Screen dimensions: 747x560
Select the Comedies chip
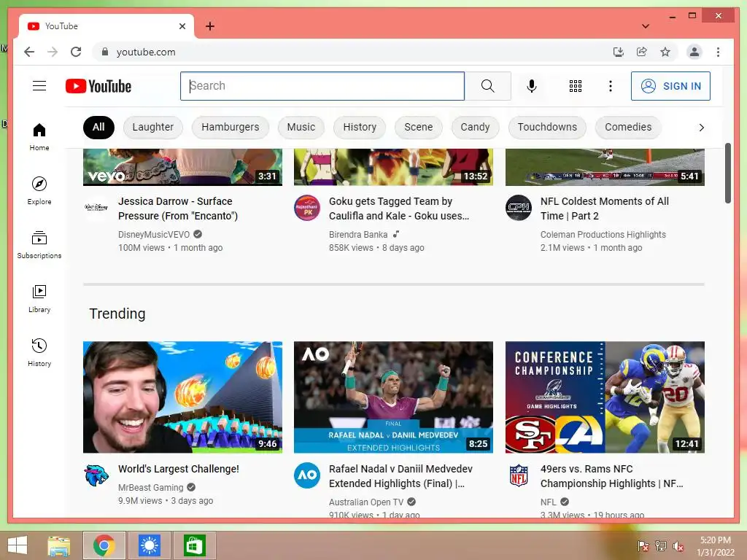click(628, 127)
